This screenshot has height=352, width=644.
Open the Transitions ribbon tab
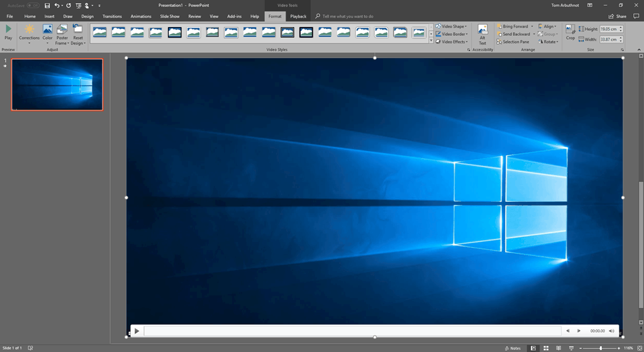tap(112, 16)
